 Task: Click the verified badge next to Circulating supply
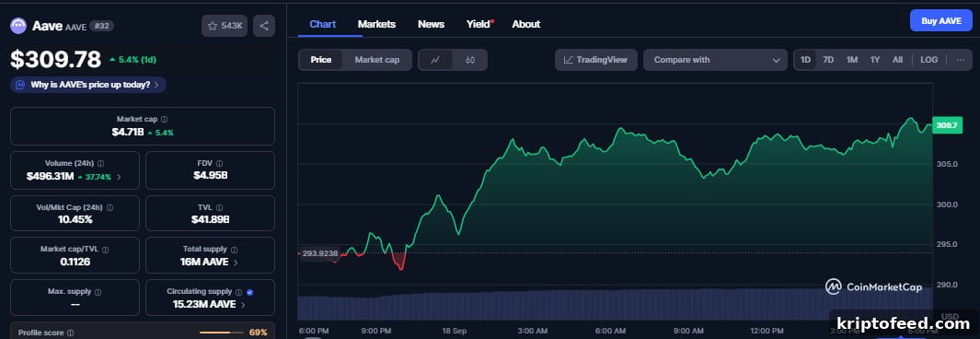[250, 292]
